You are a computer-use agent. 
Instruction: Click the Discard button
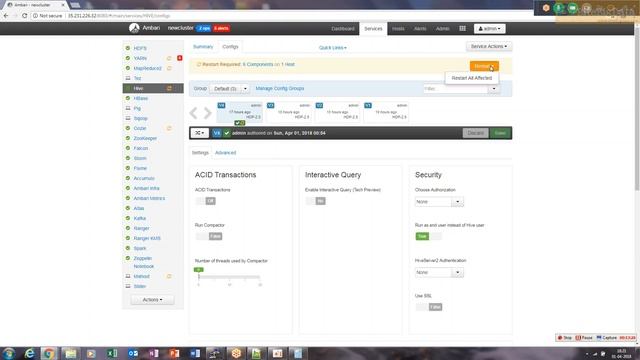(x=476, y=133)
